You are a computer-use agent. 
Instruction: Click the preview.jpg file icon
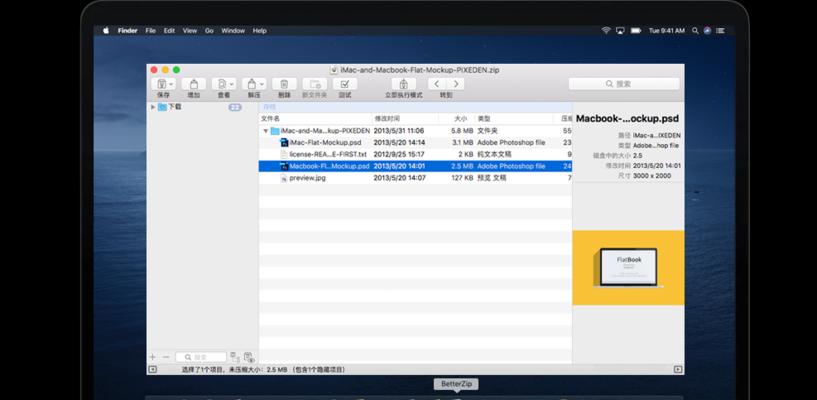click(x=284, y=178)
